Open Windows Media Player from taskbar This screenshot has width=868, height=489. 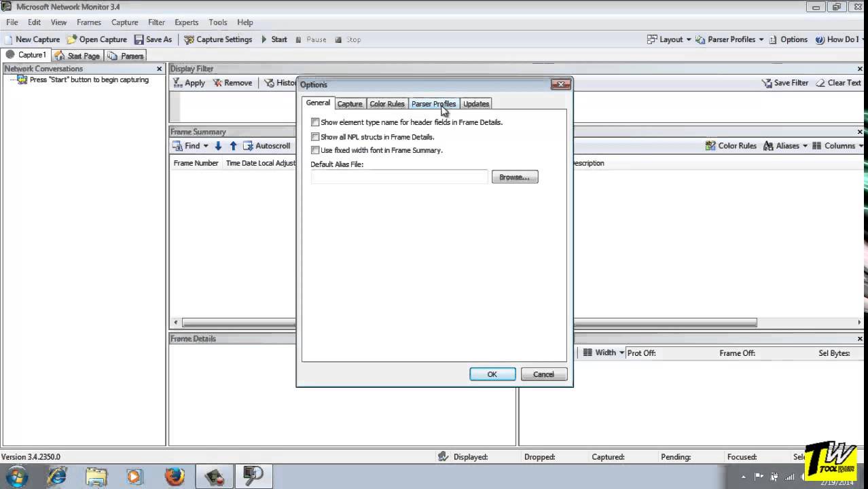tap(135, 477)
